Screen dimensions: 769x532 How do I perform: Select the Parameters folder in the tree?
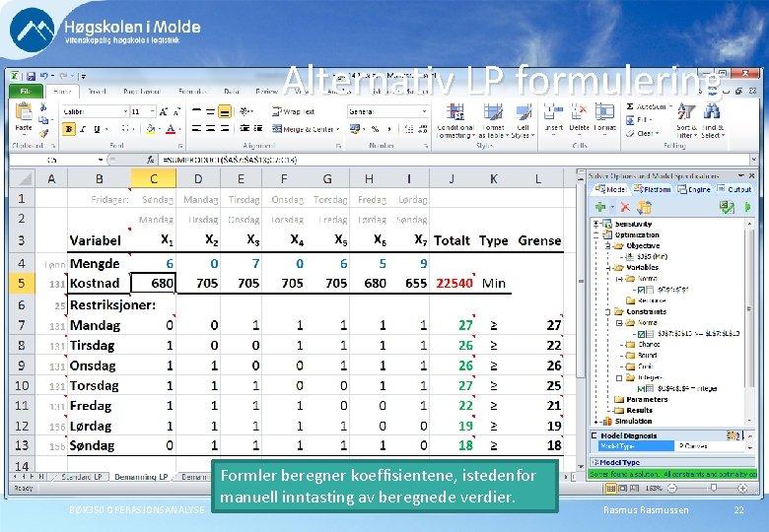[641, 399]
